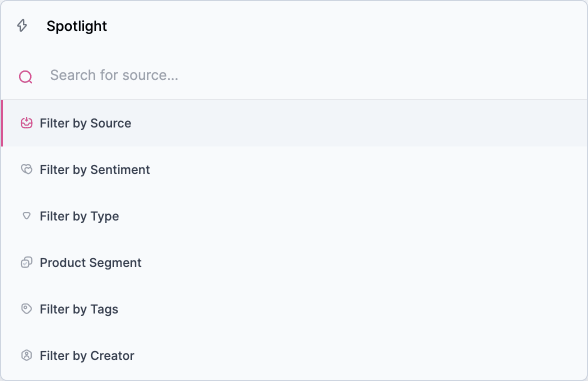This screenshot has width=588, height=381.
Task: Click the Filter by Type shield icon
Action: (x=26, y=216)
